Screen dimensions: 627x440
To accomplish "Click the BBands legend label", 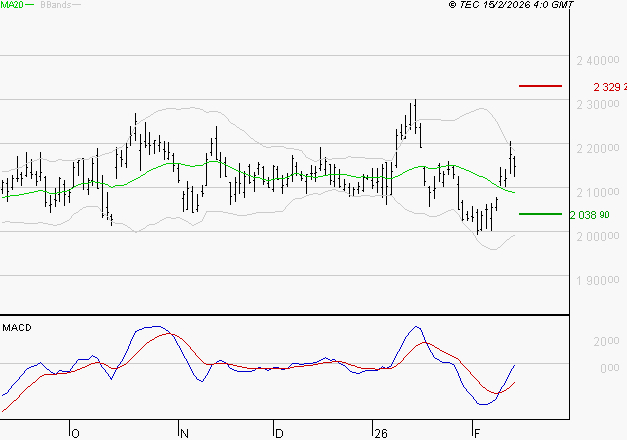I will (55, 5).
